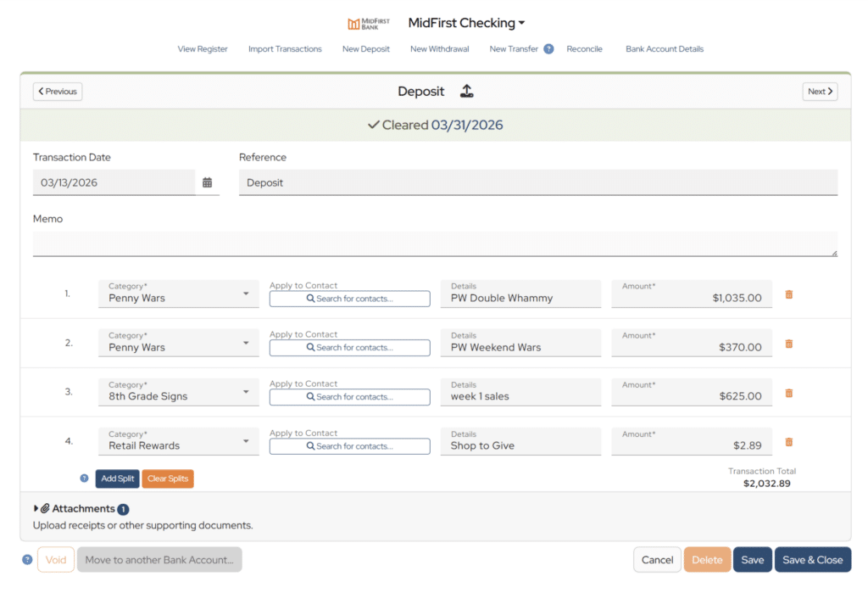The image size is (868, 593).
Task: Remove the Retail Rewards split row
Action: pos(789,442)
